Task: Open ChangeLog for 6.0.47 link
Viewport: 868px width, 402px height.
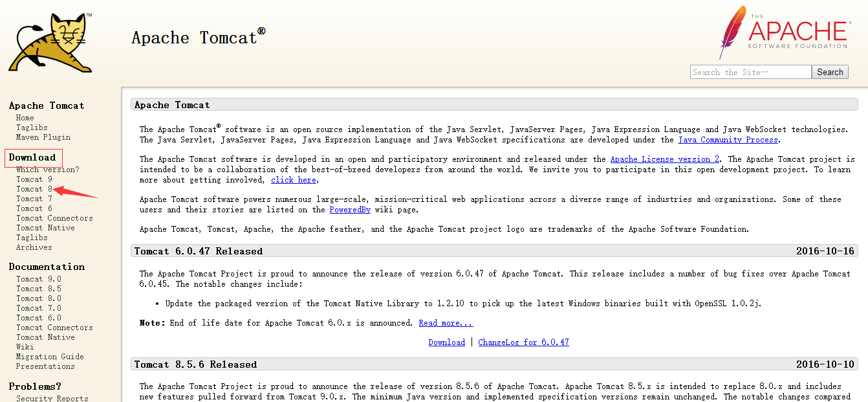Action: point(524,342)
